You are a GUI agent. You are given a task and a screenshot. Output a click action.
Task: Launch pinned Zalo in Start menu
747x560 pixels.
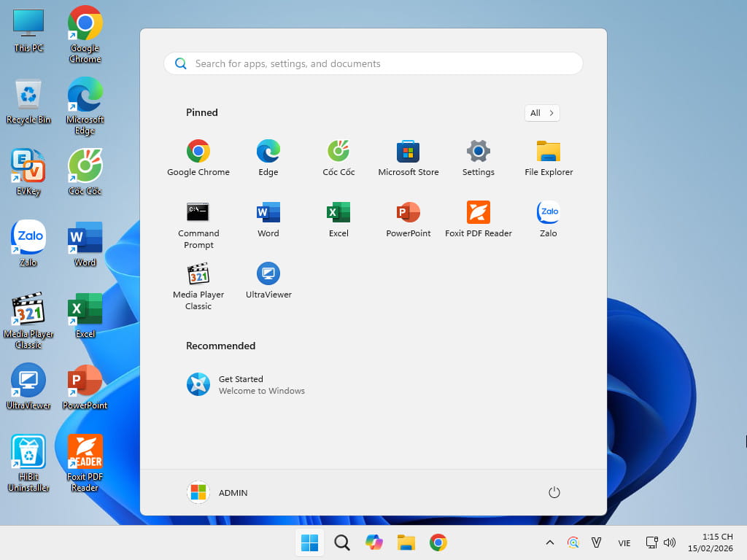click(549, 219)
